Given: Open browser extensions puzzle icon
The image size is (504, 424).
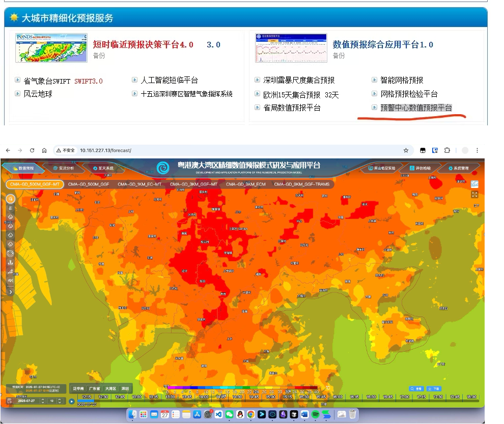Looking at the screenshot, I should 447,151.
